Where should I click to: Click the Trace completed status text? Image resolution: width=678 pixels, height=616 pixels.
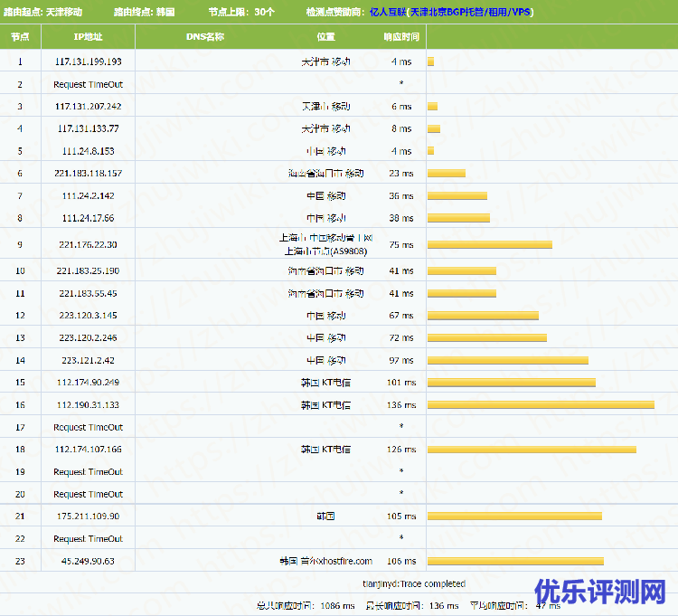413,584
